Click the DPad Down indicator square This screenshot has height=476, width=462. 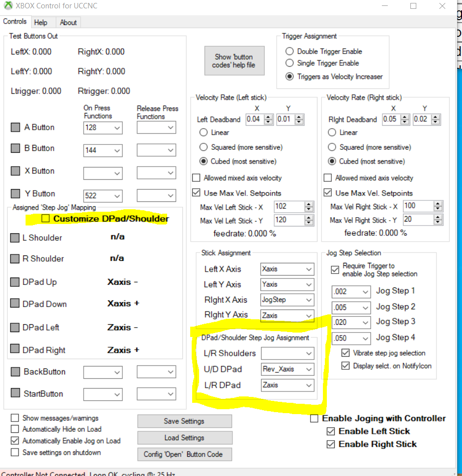pos(15,303)
